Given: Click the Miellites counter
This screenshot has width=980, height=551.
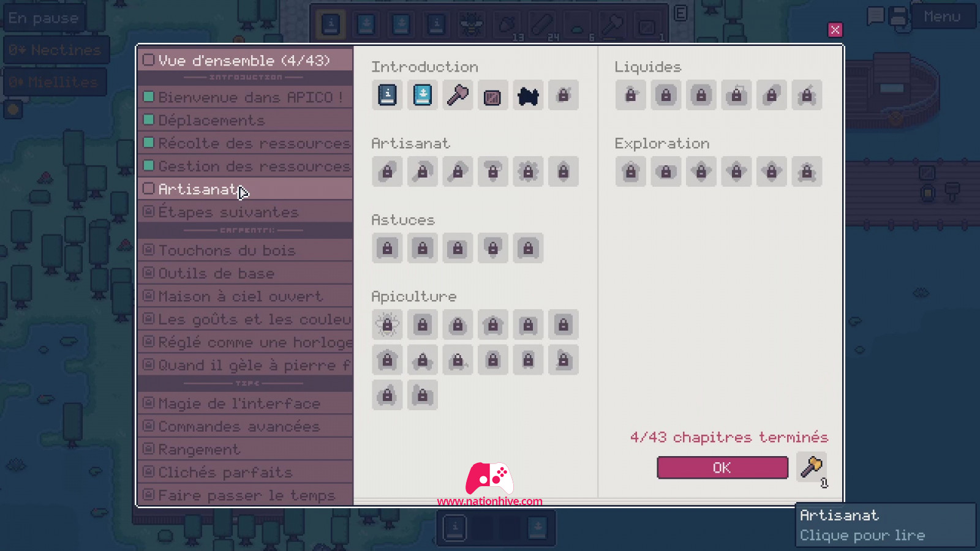Looking at the screenshot, I should [54, 82].
